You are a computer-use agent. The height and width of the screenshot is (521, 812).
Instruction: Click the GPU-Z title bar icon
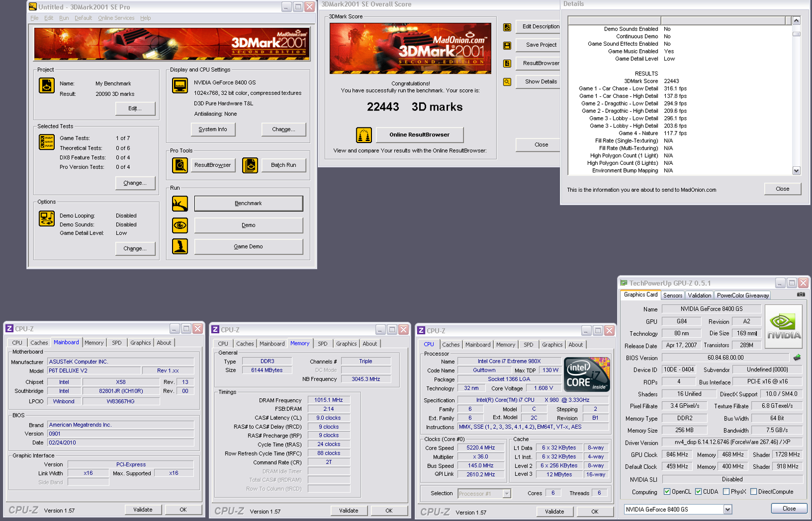(x=624, y=283)
